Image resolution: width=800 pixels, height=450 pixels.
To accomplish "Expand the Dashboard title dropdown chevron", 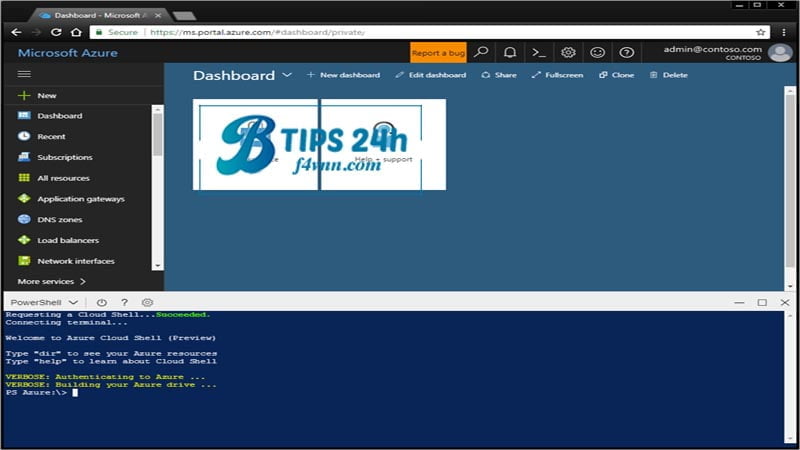I will click(x=287, y=75).
